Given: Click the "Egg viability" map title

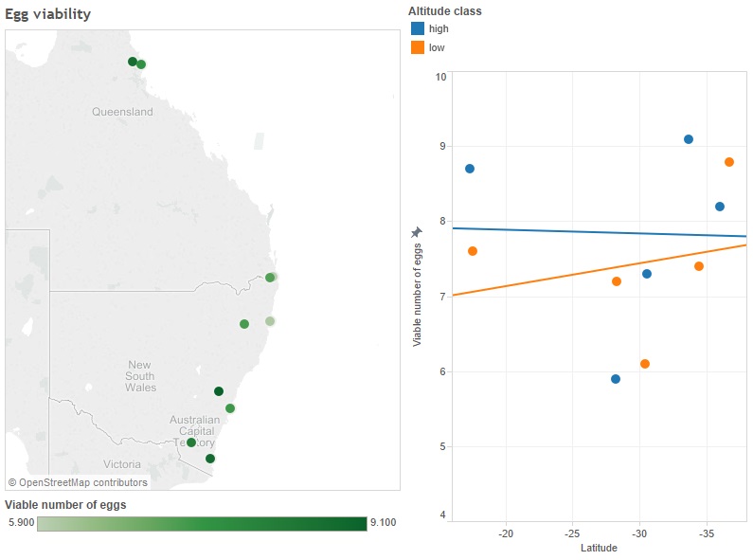Looking at the screenshot, I should tap(48, 13).
